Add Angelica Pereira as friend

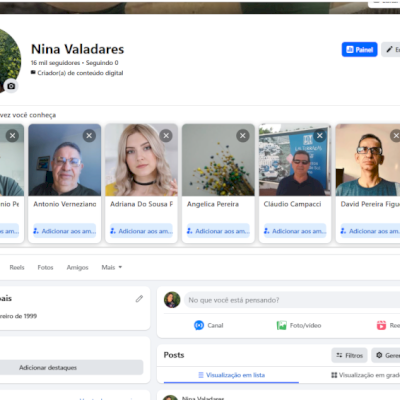point(218,231)
